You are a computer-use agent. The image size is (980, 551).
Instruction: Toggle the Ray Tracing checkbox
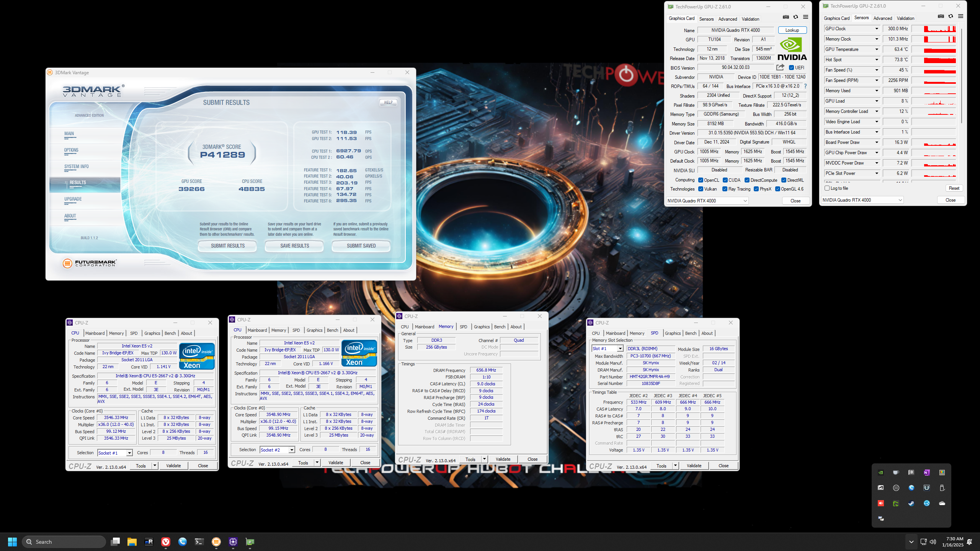pos(725,189)
